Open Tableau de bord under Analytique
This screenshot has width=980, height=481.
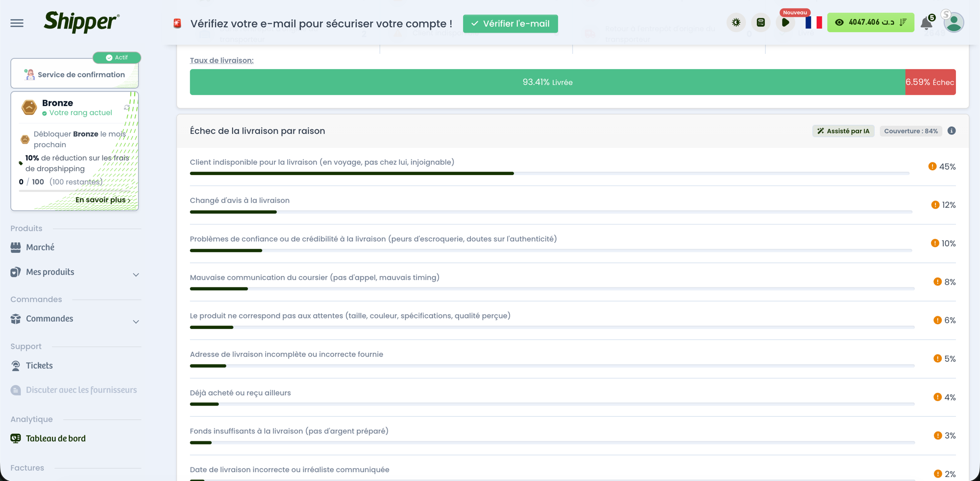(x=55, y=438)
